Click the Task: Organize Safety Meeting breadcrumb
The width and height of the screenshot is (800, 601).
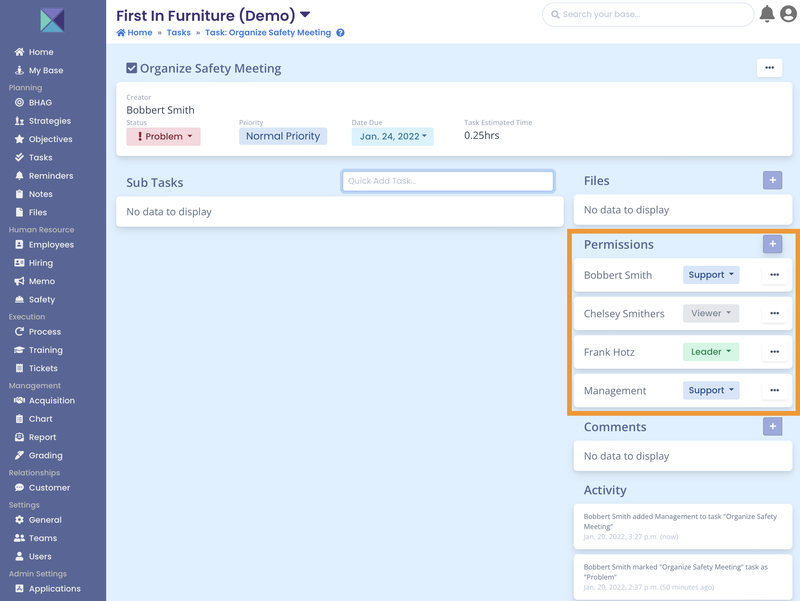coord(268,33)
